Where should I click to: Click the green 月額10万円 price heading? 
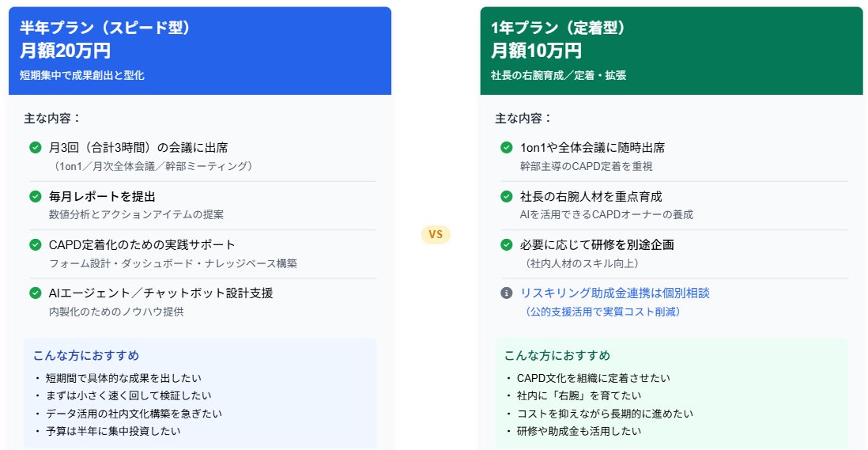536,51
